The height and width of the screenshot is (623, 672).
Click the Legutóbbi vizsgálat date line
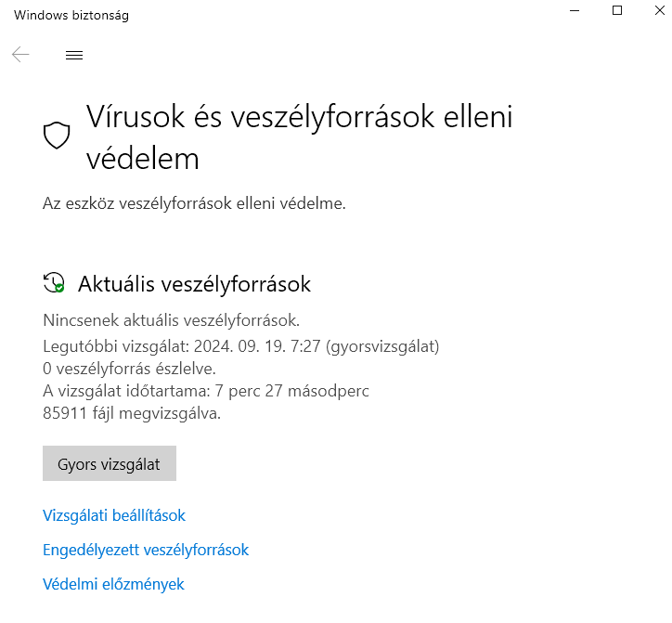[240, 346]
